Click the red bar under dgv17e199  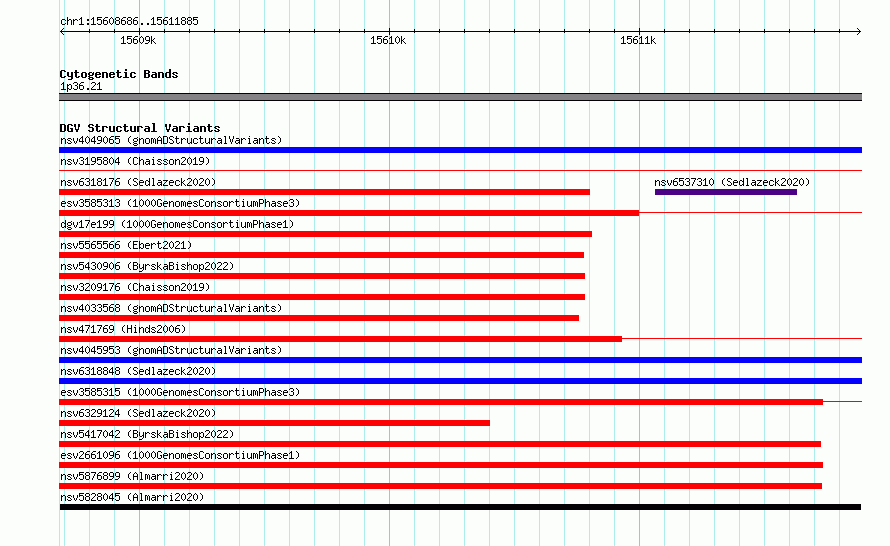[325, 234]
